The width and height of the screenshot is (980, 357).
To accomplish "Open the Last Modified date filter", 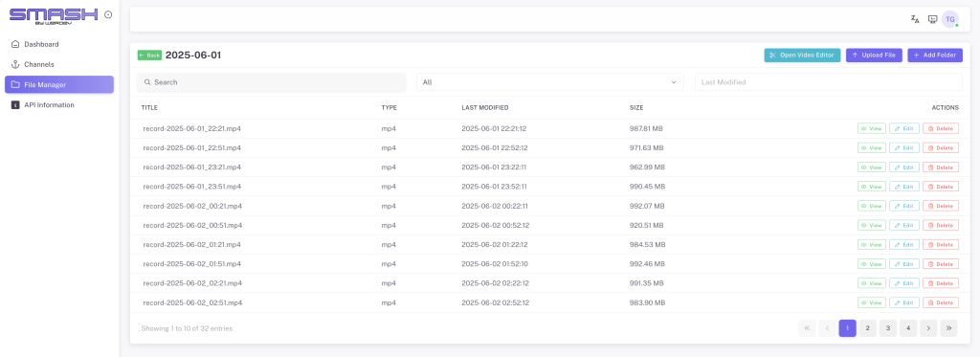I will (828, 82).
